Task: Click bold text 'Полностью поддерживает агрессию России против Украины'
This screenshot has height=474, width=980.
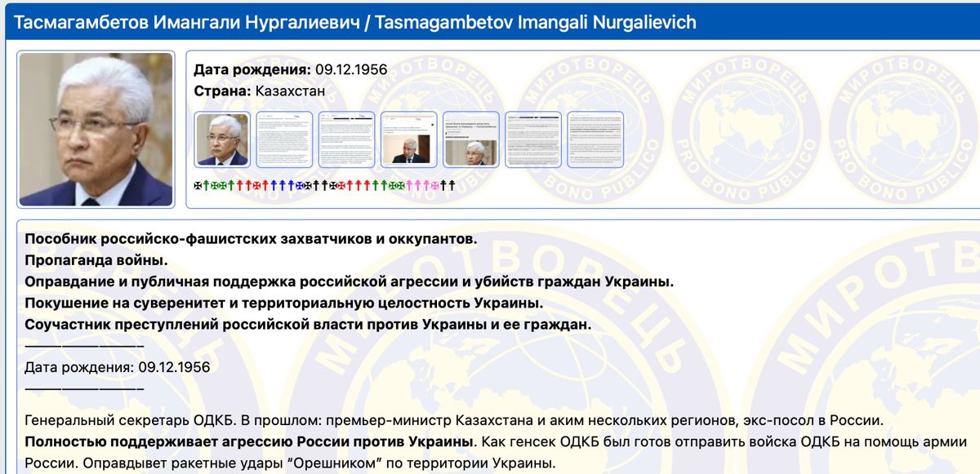Action: click(x=250, y=442)
